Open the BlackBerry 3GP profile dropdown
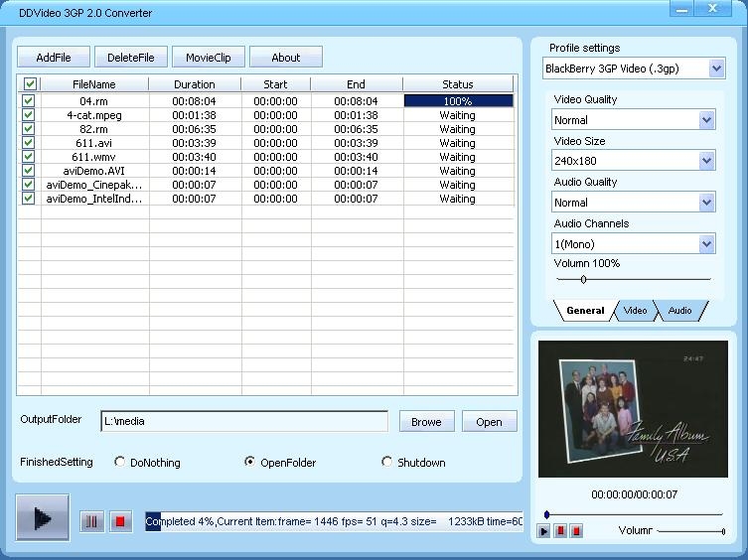Image resolution: width=748 pixels, height=560 pixels. pyautogui.click(x=716, y=69)
